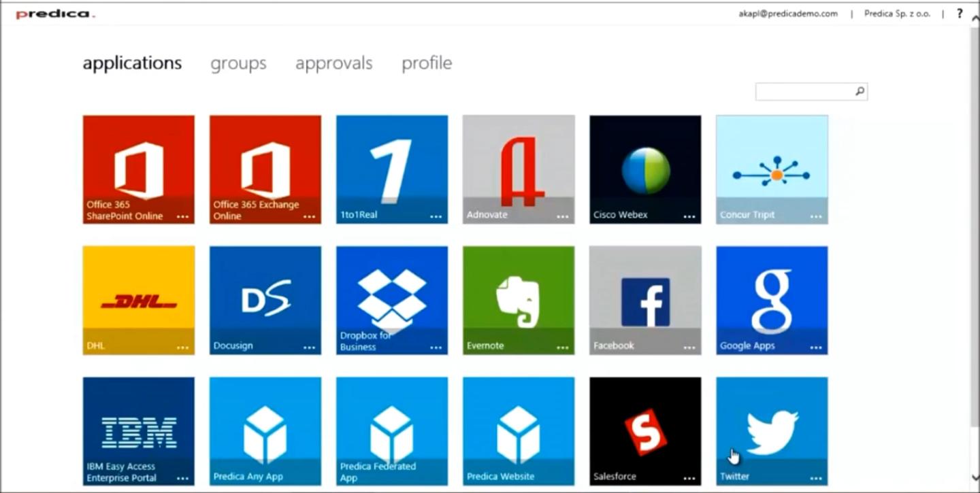Open Salesforce tile ellipsis menu

[689, 479]
